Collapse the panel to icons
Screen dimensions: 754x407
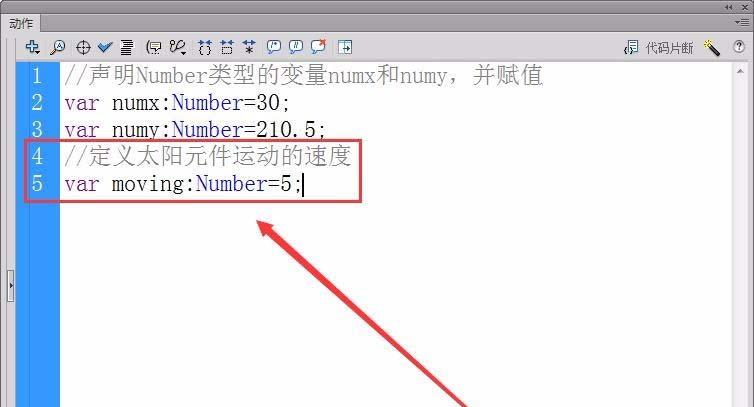pos(729,7)
